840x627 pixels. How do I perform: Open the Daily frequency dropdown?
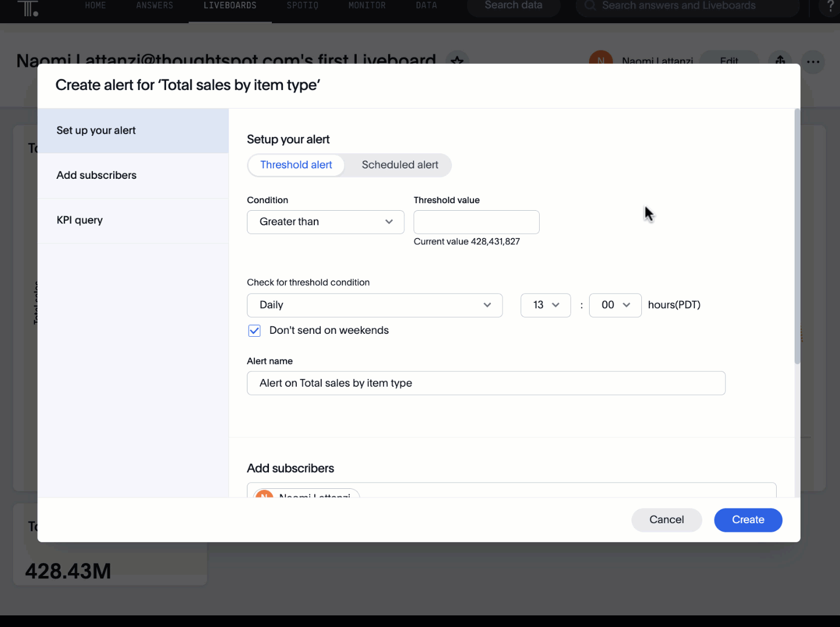pos(374,305)
